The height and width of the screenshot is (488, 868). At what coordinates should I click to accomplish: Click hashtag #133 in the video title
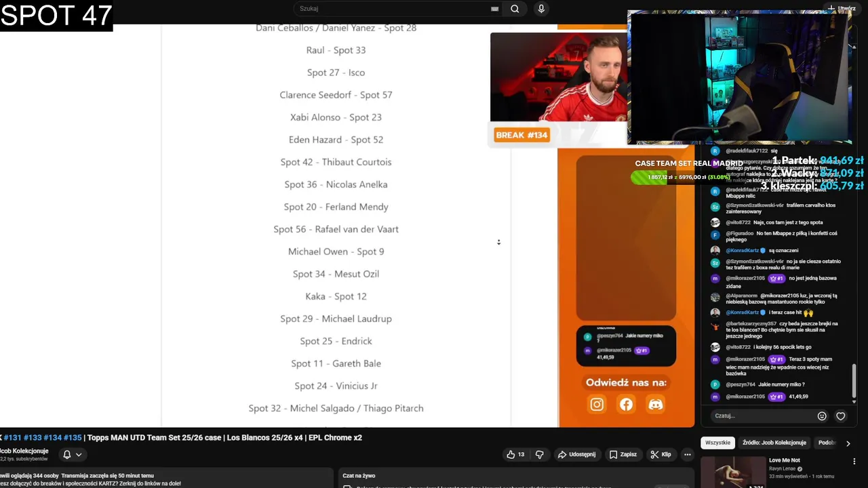(33, 438)
